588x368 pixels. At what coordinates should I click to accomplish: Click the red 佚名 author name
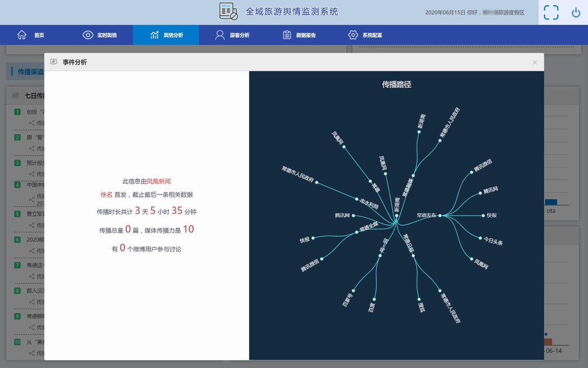tap(106, 194)
